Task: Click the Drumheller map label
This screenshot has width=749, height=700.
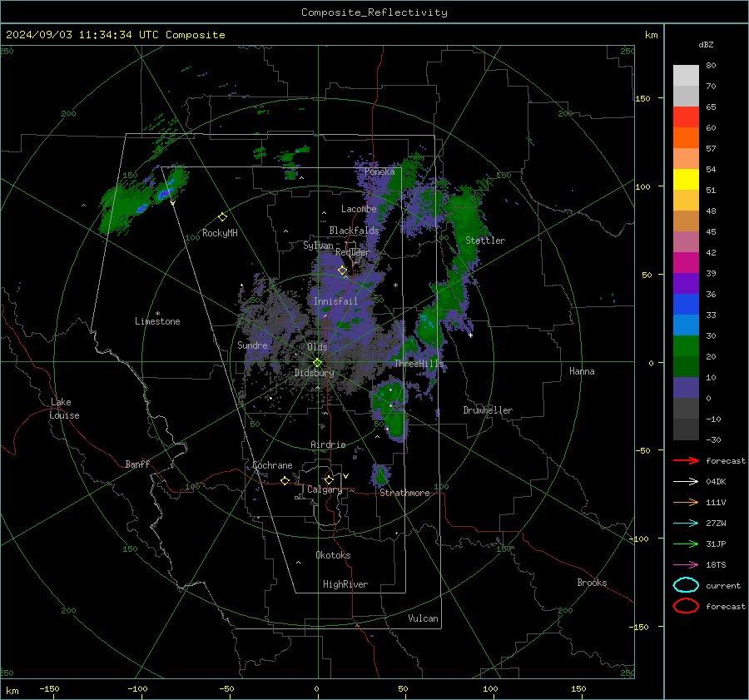Action: [x=488, y=410]
